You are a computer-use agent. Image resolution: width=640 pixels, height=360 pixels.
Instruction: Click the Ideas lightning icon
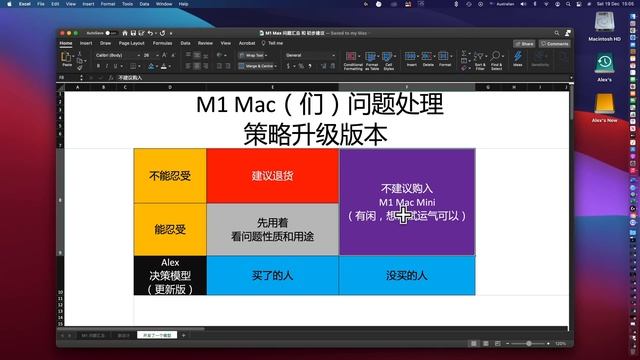point(518,56)
